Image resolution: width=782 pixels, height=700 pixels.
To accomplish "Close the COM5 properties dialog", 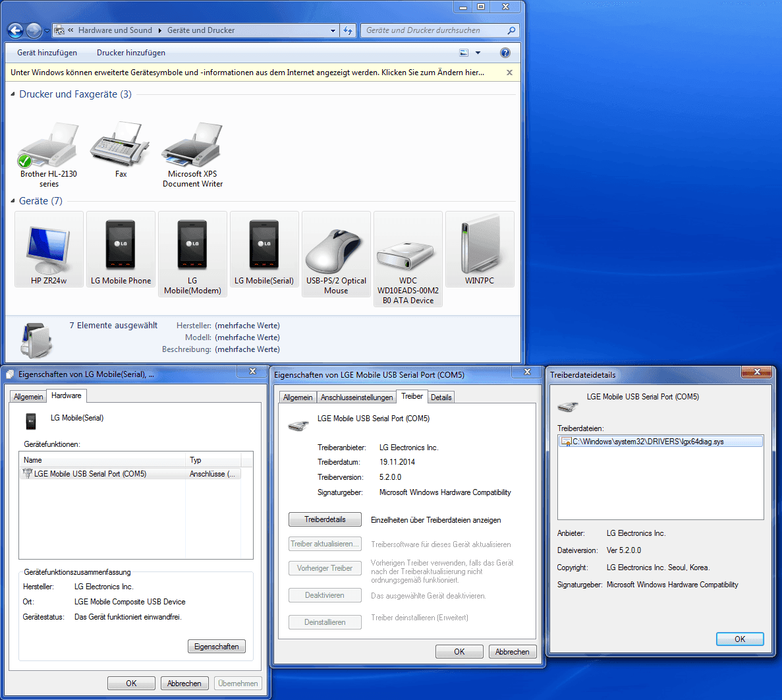I will click(x=527, y=372).
